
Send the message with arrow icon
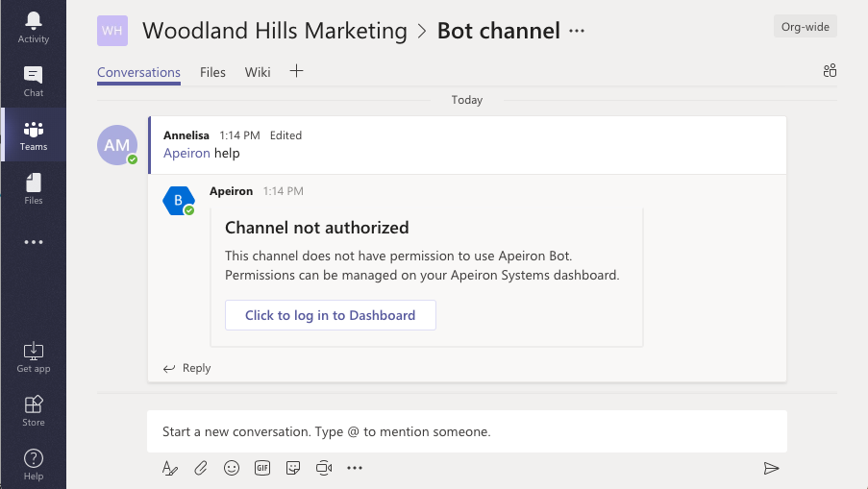(771, 469)
